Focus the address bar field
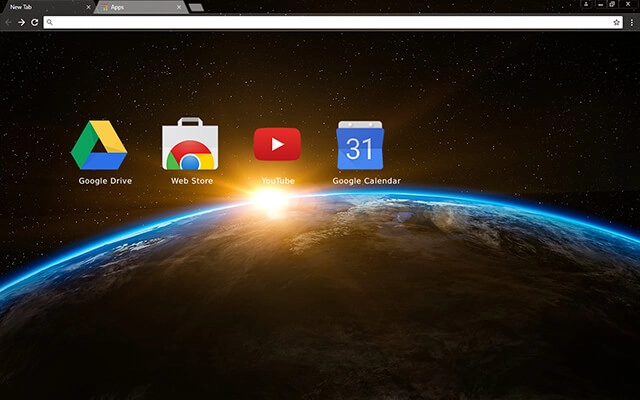Image resolution: width=640 pixels, height=400 pixels. point(333,22)
